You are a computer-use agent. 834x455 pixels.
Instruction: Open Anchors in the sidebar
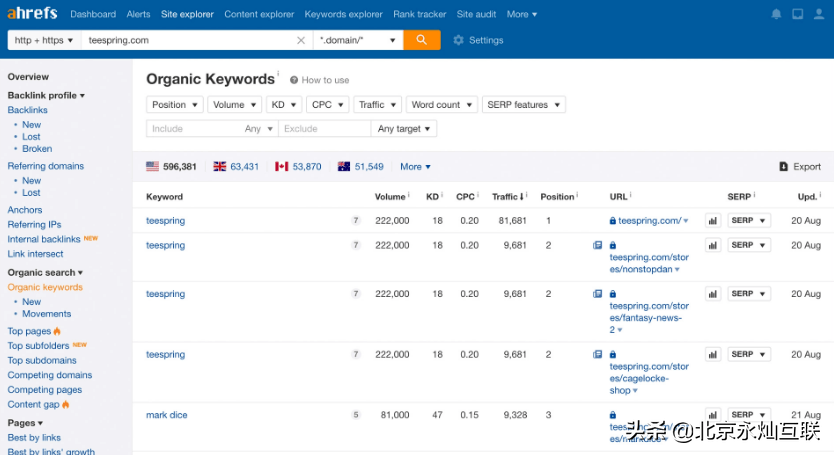pos(24,210)
